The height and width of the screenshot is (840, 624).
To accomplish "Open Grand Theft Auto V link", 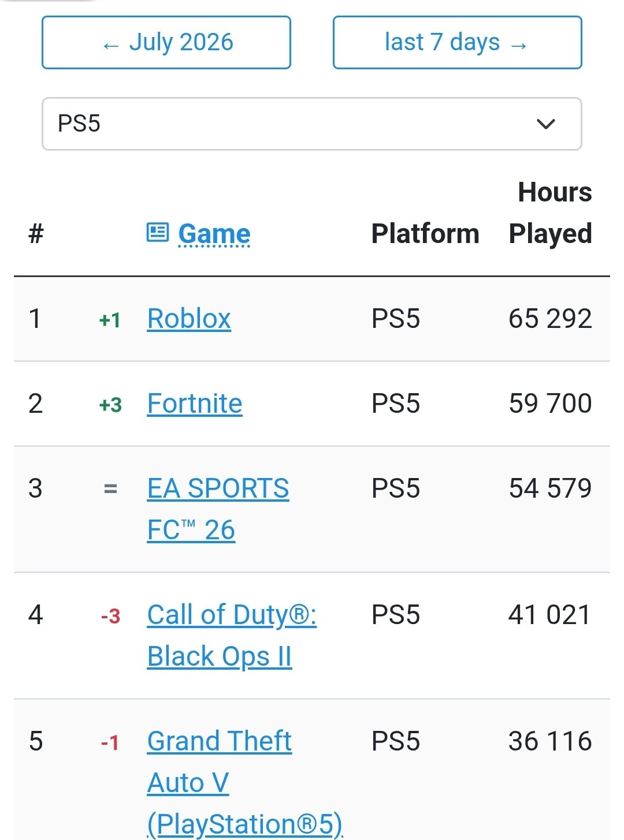I will pyautogui.click(x=245, y=782).
